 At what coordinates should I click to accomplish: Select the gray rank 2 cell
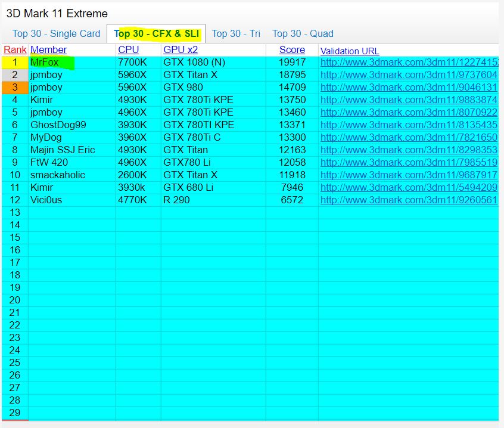(15, 75)
